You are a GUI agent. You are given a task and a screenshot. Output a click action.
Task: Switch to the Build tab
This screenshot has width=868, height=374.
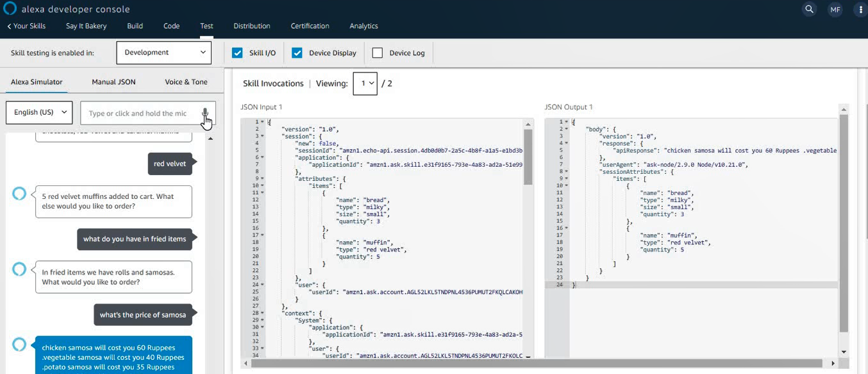coord(135,26)
